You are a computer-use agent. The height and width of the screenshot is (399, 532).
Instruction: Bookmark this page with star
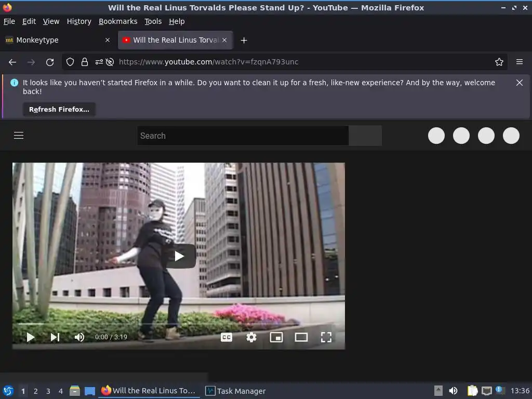pyautogui.click(x=499, y=62)
